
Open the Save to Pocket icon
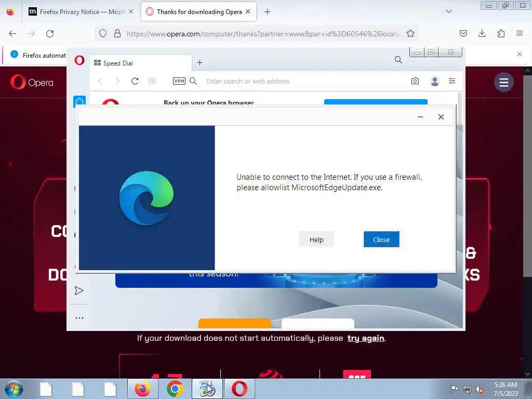tap(463, 33)
